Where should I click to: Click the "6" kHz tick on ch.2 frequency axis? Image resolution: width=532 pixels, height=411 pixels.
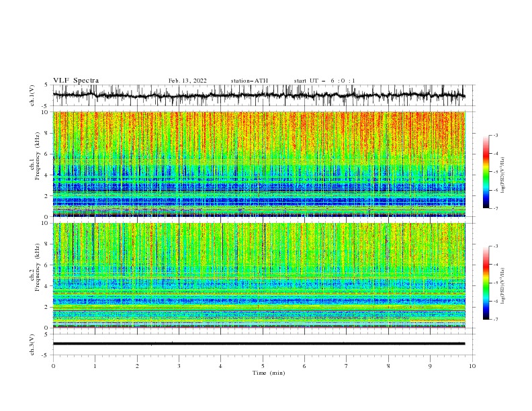[x=47, y=265]
